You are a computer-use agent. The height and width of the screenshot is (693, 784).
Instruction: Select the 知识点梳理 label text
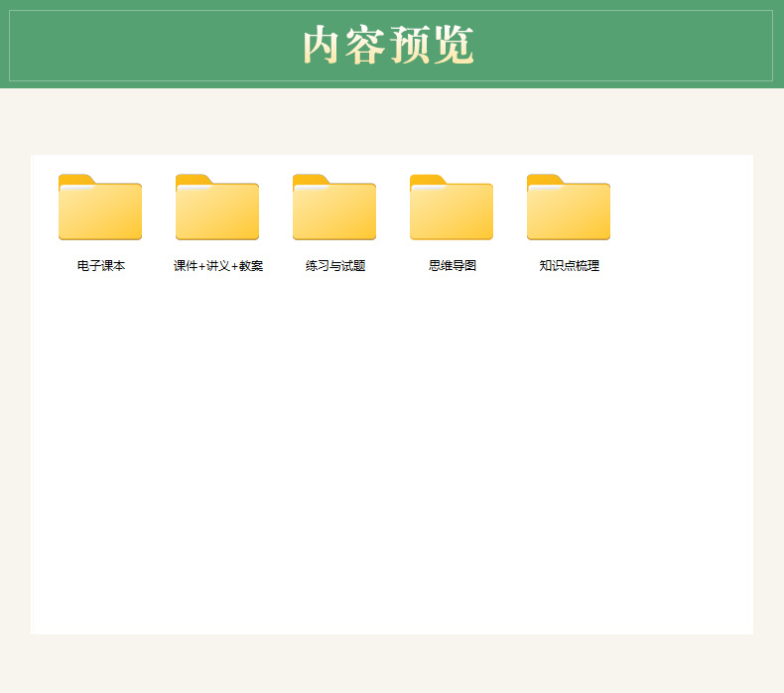[569, 266]
